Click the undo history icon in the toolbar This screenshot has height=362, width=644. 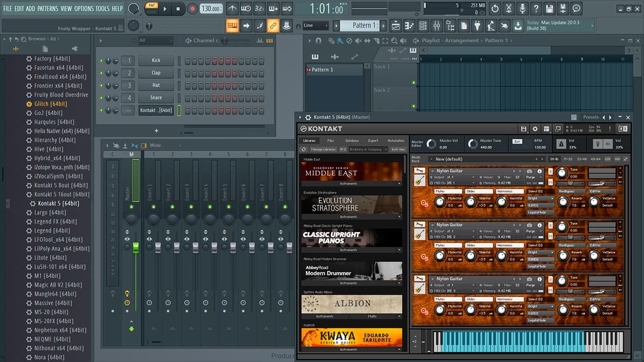coord(495,9)
